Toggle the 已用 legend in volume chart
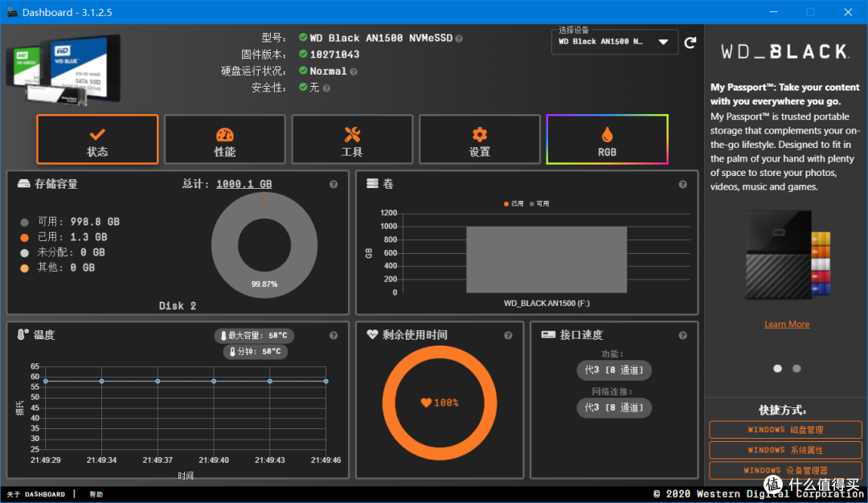The image size is (868, 503). click(x=514, y=203)
